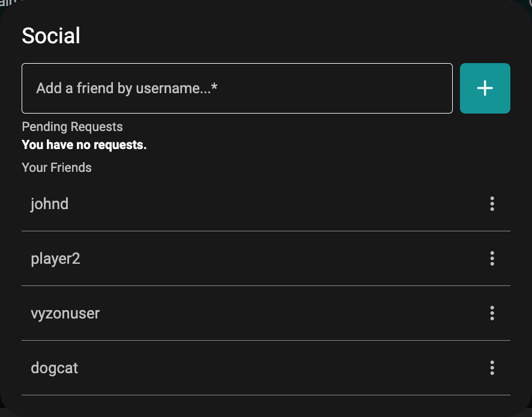Click the separator beneath the player2 row
The image size is (532, 417).
point(265,285)
